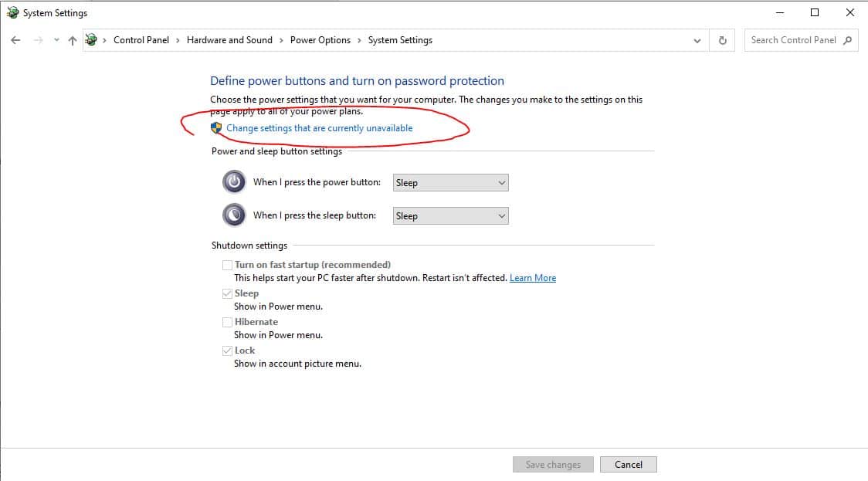Uncheck the Lock checkbox
The width and height of the screenshot is (868, 481).
[x=227, y=351]
